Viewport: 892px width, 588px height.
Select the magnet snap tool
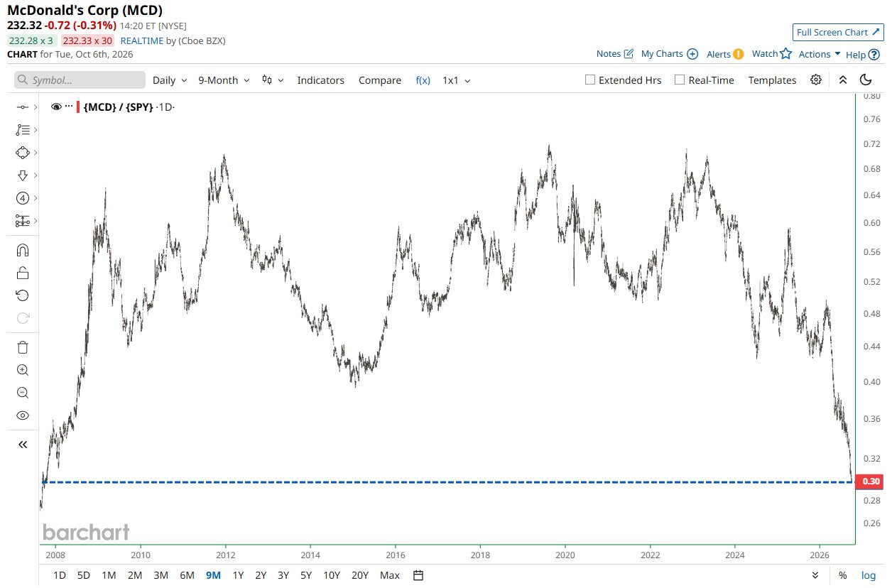point(23,250)
